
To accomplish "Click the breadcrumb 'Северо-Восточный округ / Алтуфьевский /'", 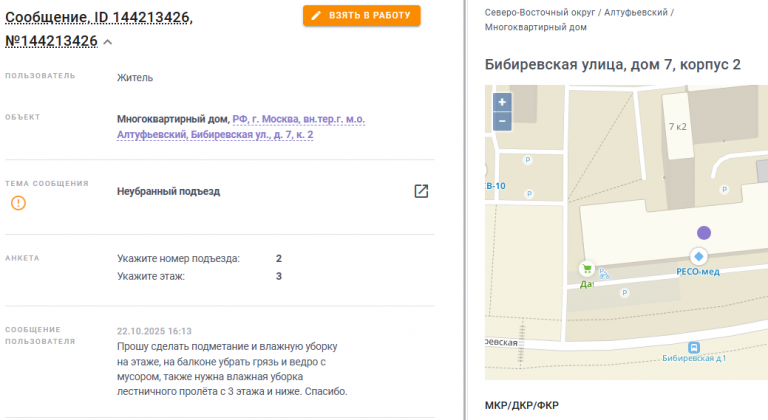I will (x=579, y=13).
